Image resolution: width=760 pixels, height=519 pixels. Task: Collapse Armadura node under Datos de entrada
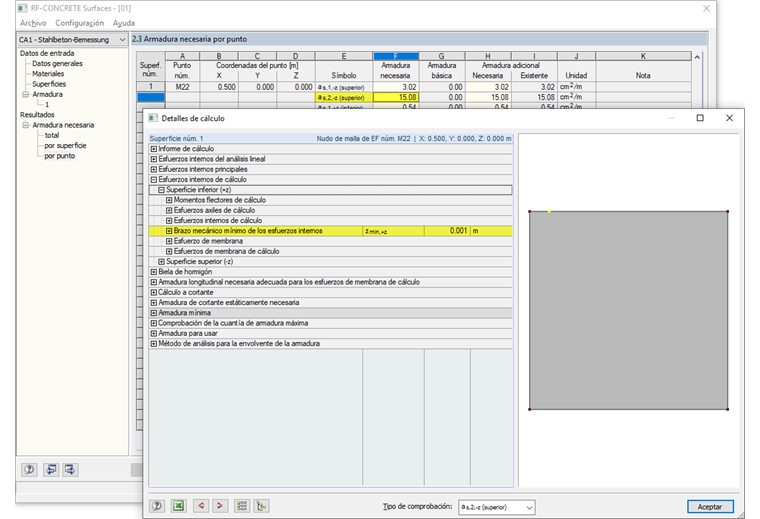(26, 94)
